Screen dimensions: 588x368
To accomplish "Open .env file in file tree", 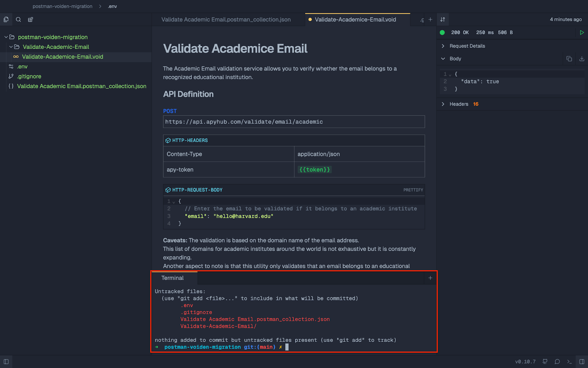I will coord(22,67).
